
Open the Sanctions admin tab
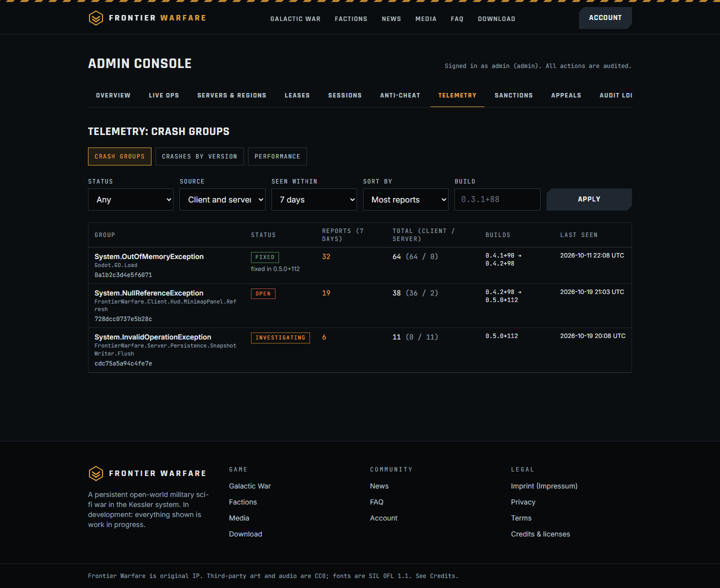514,95
